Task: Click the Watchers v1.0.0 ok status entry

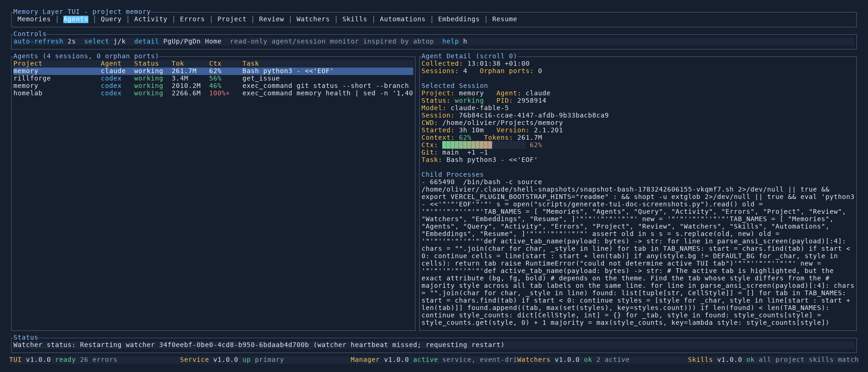Action: pos(573,360)
